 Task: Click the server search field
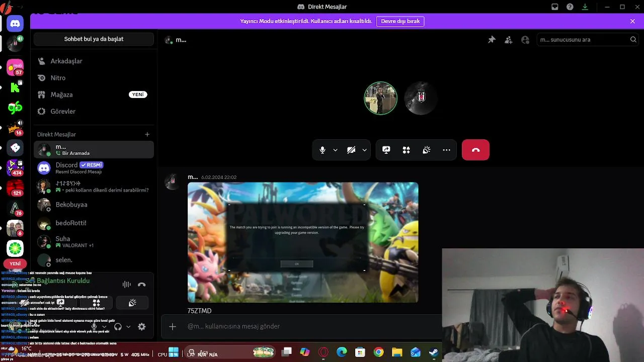point(588,40)
